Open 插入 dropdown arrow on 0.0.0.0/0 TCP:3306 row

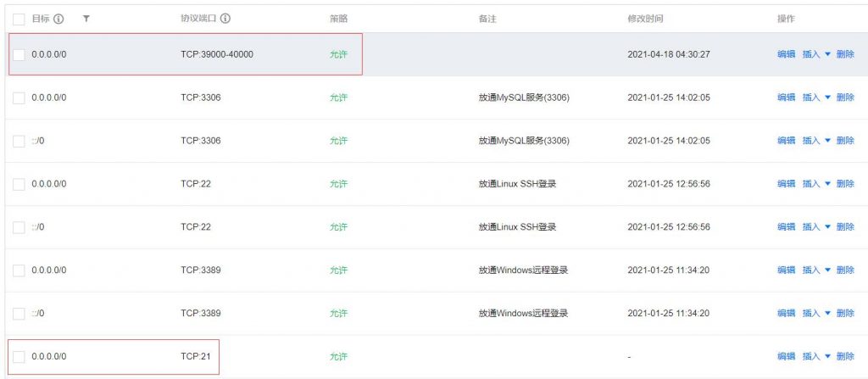[x=828, y=98]
